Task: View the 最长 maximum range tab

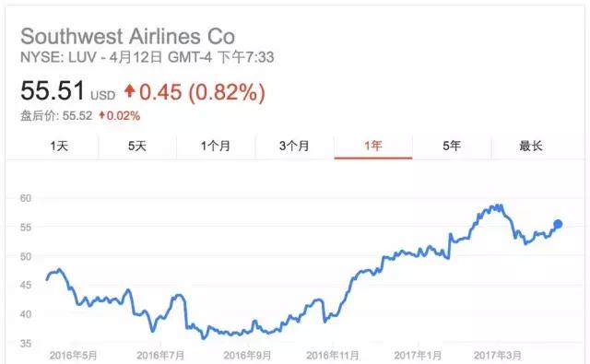Action: 531,146
